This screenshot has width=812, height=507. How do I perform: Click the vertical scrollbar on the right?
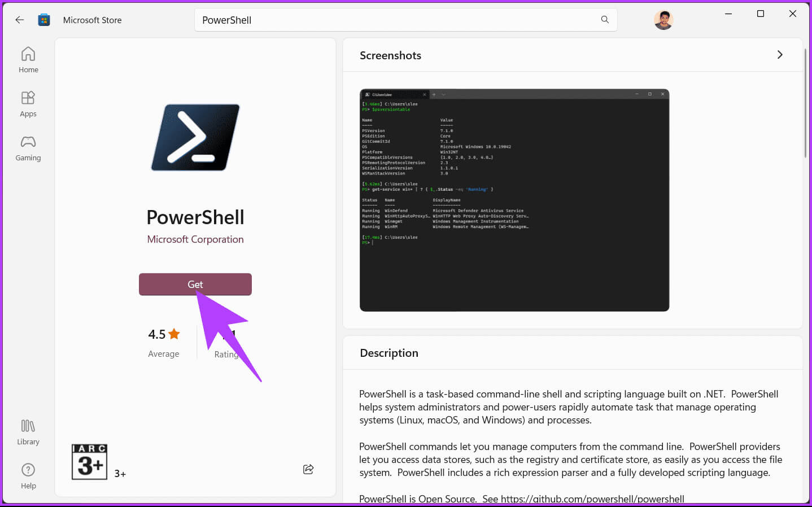[806, 102]
